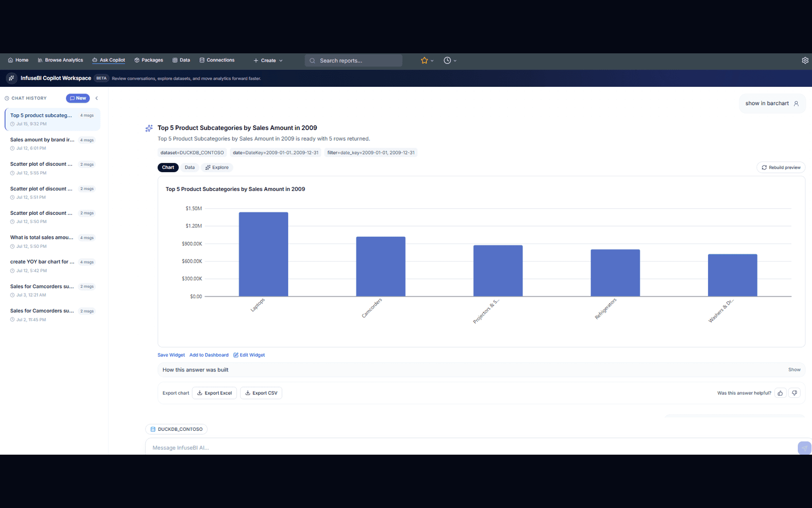
Task: Click the thumbs down feedback icon
Action: [x=794, y=393]
